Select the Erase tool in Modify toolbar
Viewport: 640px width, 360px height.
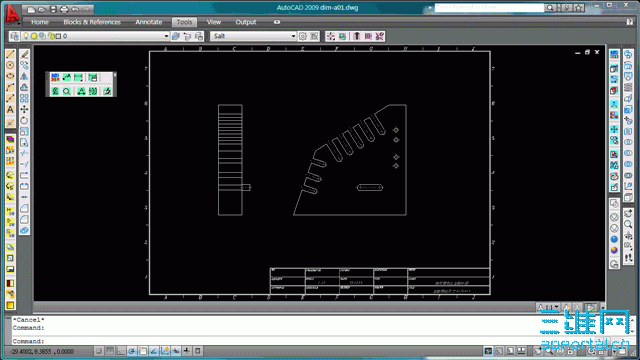24,54
